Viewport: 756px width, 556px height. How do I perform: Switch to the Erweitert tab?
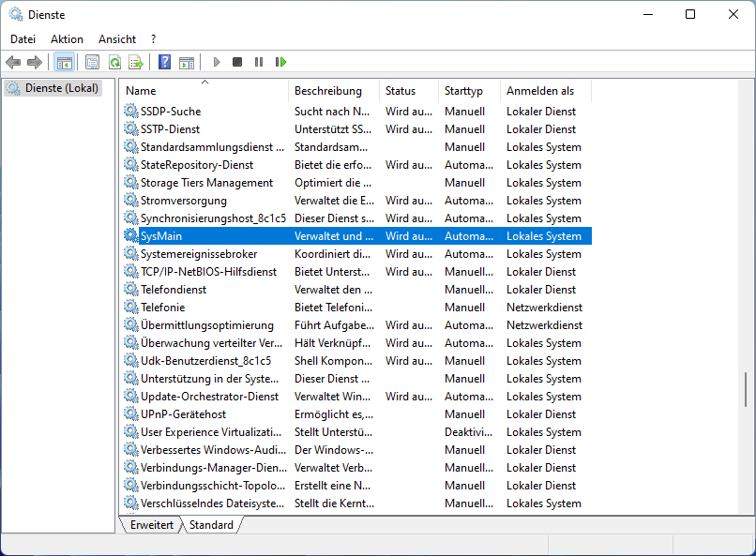151,525
